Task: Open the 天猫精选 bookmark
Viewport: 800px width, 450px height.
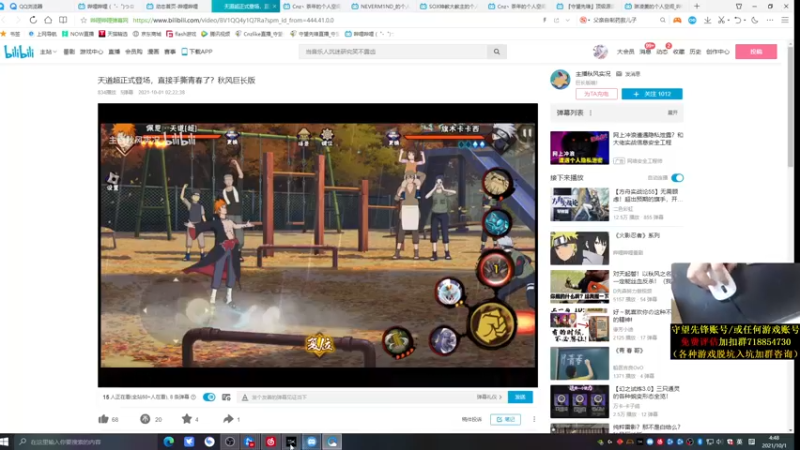Action: tap(113, 34)
